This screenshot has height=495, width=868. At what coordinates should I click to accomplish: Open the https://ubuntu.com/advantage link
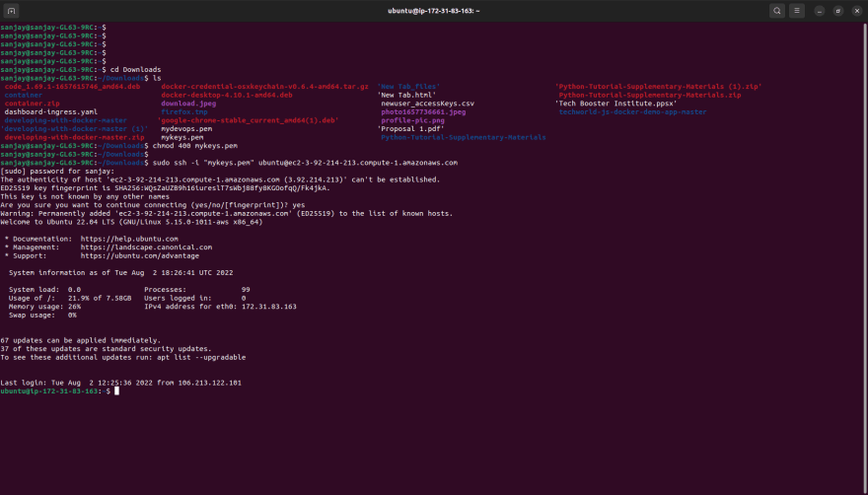(x=140, y=255)
